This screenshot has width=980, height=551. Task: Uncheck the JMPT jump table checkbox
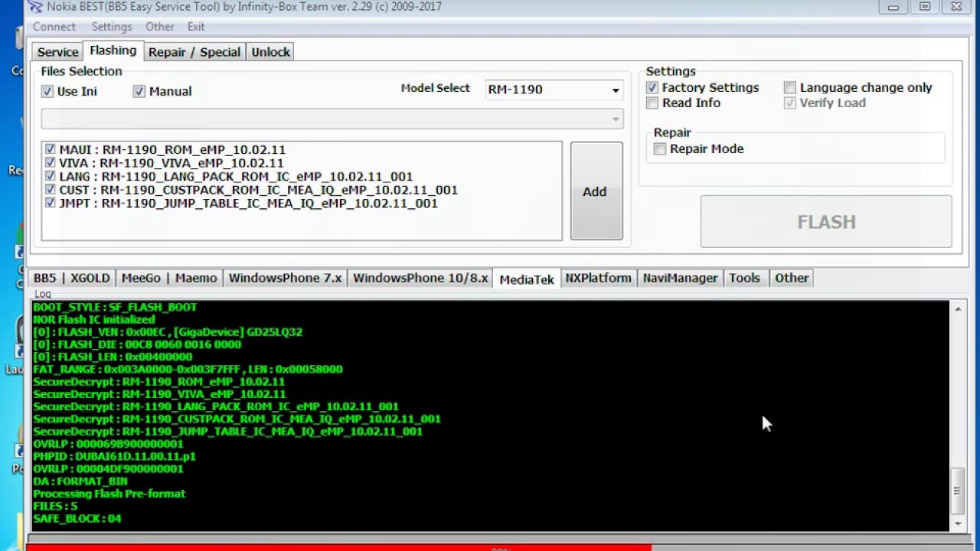click(x=50, y=203)
